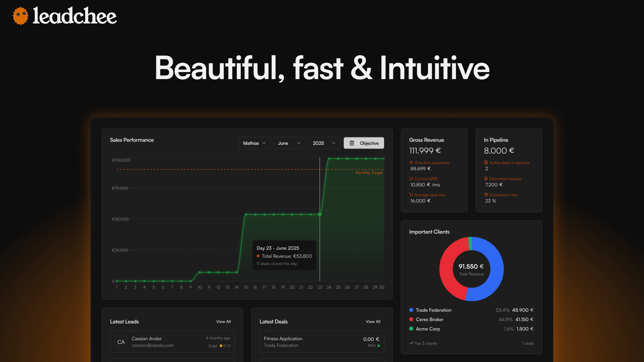Click the day 23 point on chart
The image size is (644, 362).
coord(320,214)
